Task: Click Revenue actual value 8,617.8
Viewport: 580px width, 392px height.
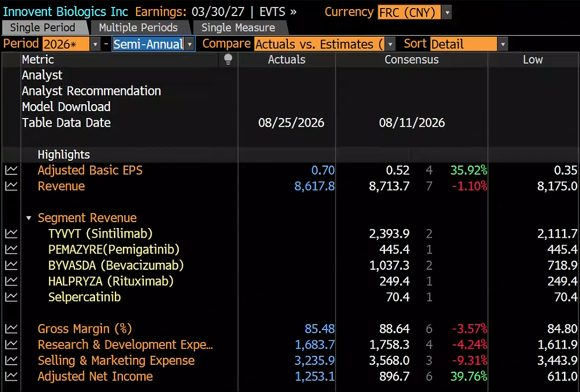Action: click(x=315, y=186)
